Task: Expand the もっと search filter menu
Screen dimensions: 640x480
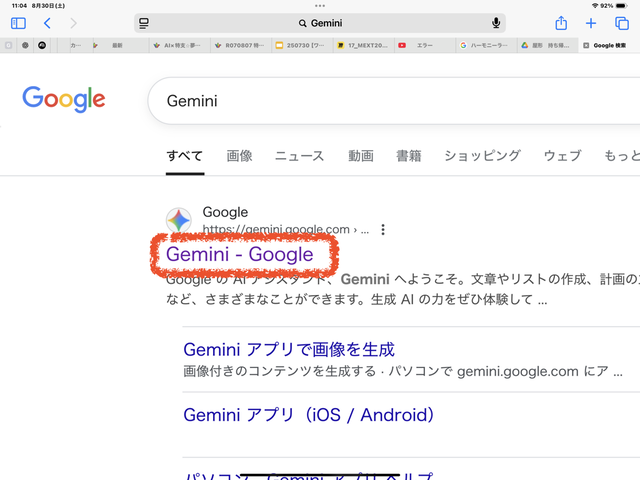Action: pos(620,156)
